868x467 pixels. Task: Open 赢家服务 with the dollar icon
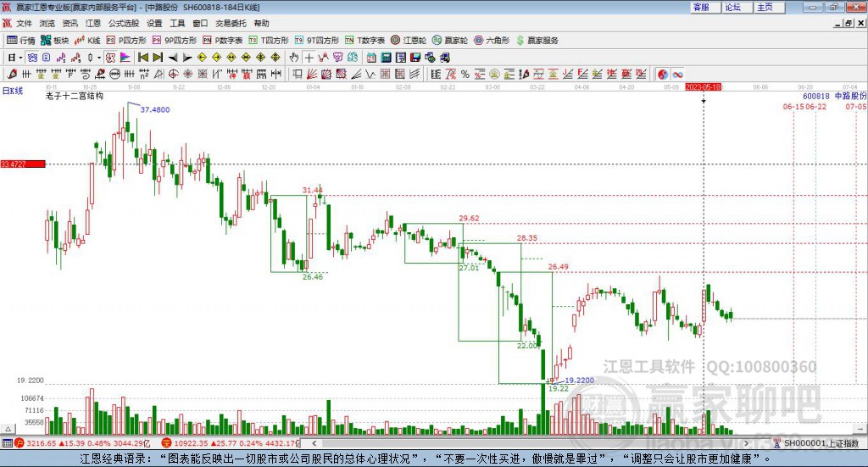[537, 41]
